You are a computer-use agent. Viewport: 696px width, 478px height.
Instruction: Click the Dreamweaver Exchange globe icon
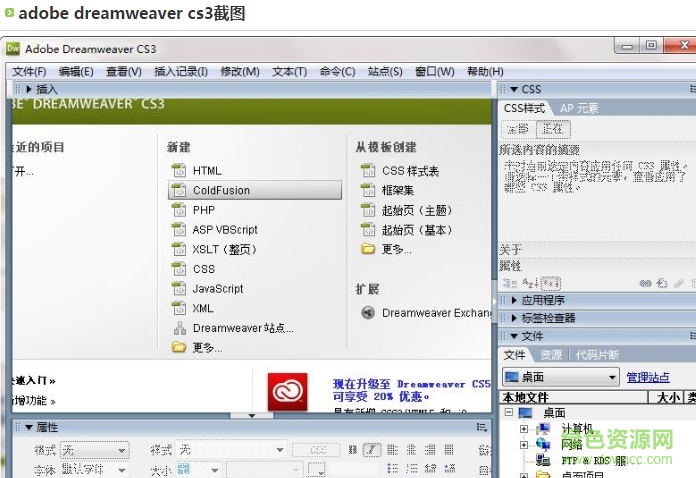point(368,313)
